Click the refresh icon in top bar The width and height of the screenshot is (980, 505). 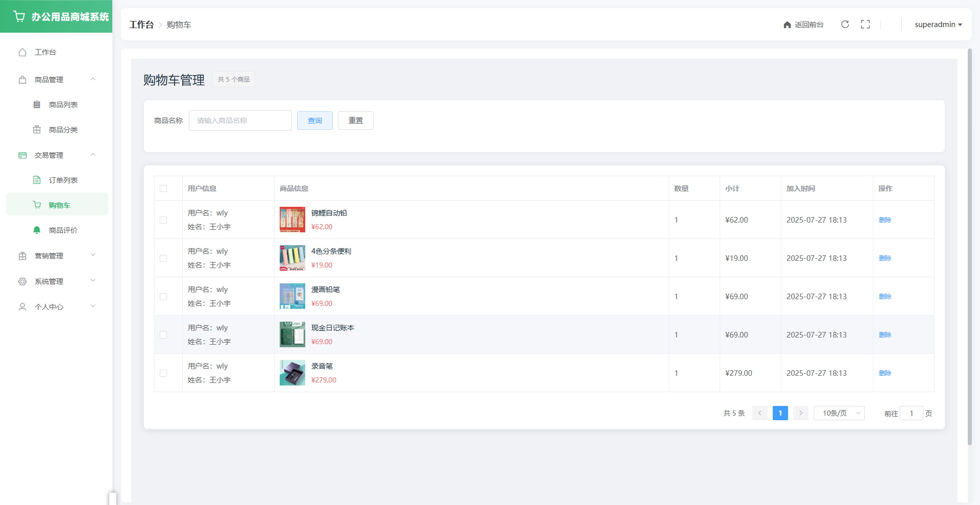845,25
